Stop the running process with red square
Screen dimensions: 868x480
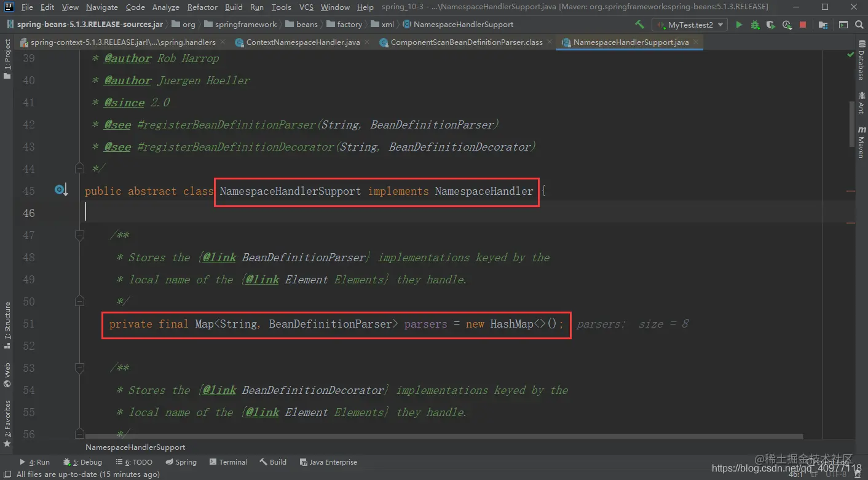pos(803,25)
